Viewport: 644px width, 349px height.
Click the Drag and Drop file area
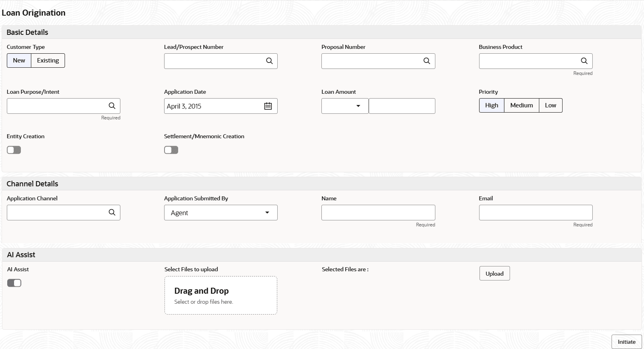coord(221,295)
